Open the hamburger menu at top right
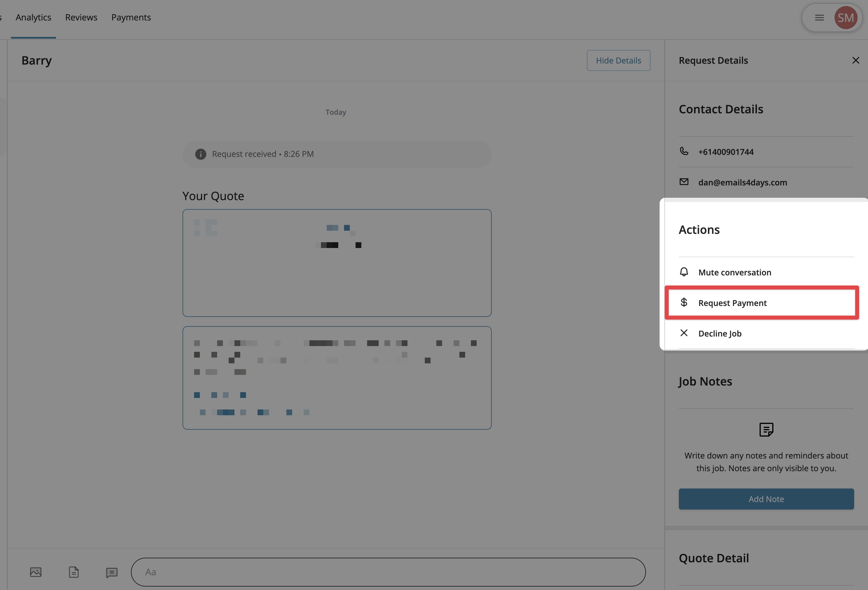The image size is (868, 590). point(820,18)
